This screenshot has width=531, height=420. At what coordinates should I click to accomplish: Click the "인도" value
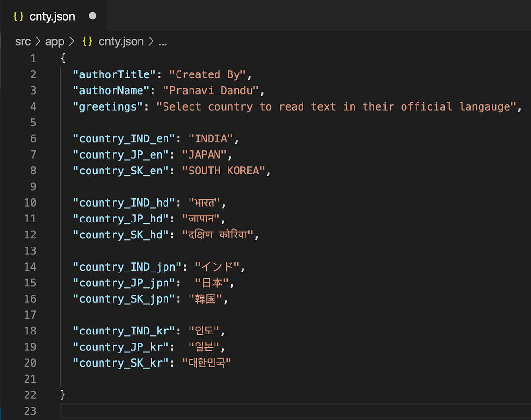tap(204, 331)
